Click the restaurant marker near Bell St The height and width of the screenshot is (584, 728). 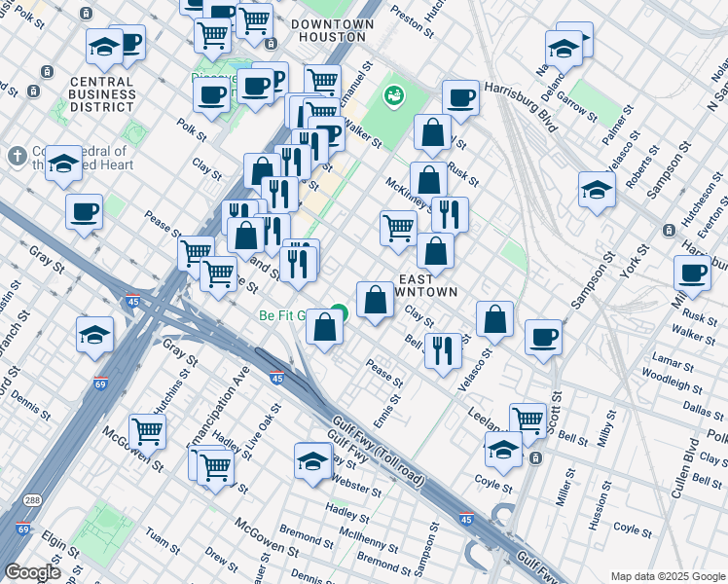point(443,351)
